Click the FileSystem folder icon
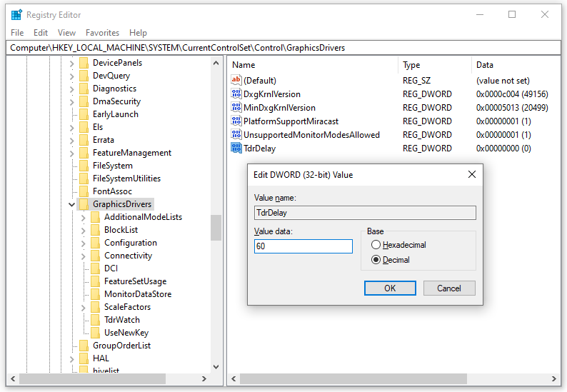The height and width of the screenshot is (392, 567). pyautogui.click(x=84, y=166)
